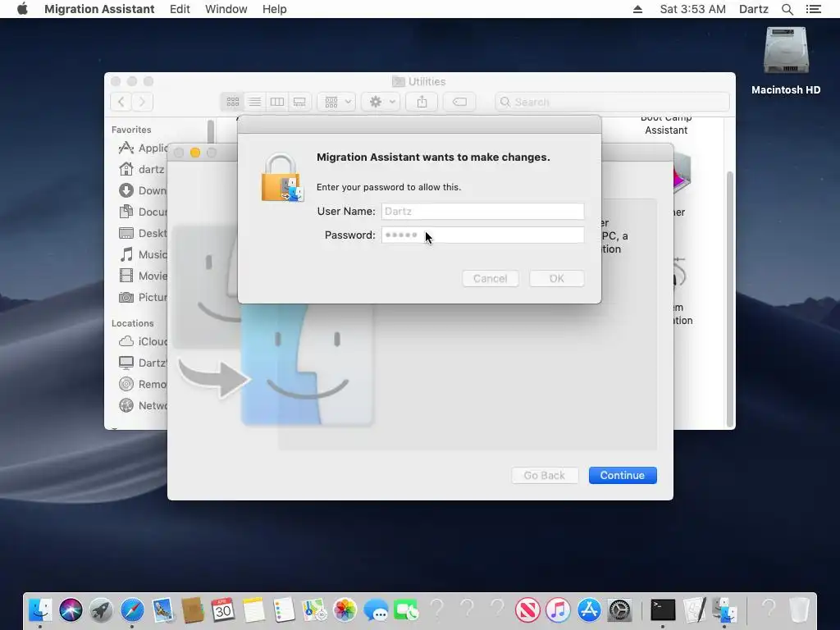This screenshot has height=630, width=840.
Task: Open TextEdit pen-and-paper icon in Dock
Action: (x=694, y=609)
